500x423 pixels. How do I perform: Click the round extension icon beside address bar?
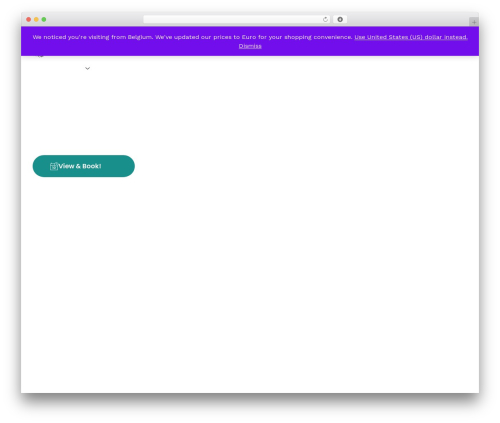click(x=340, y=19)
